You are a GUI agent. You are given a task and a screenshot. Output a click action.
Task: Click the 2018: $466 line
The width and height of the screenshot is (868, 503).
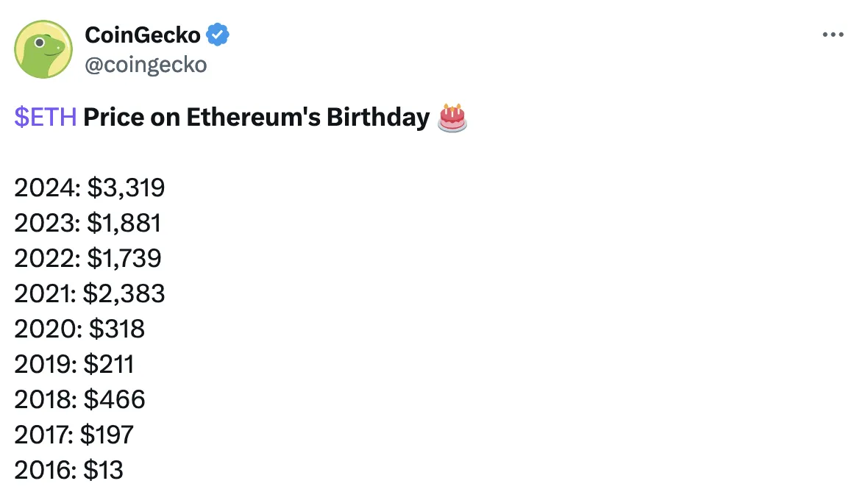pos(79,399)
